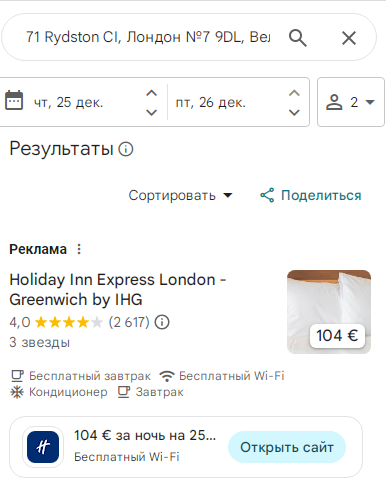Screen dimensions: 386x492
Task: Click the 104 € за ночь offer text
Action: point(145,435)
